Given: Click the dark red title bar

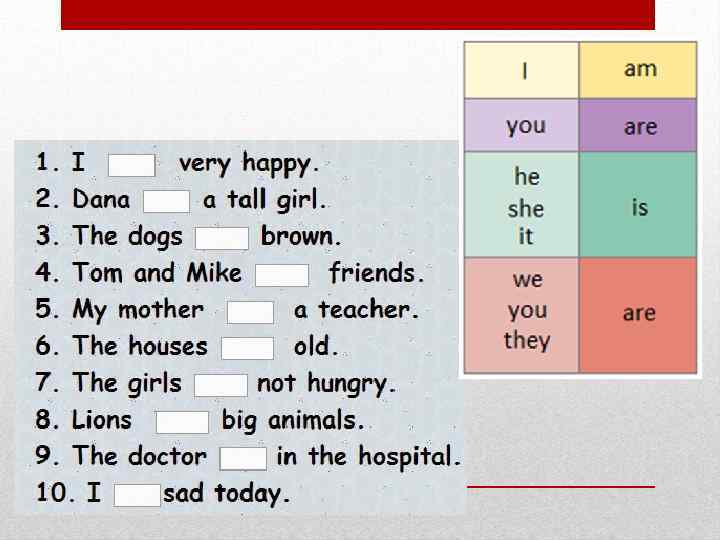Looking at the screenshot, I should pos(357,14).
